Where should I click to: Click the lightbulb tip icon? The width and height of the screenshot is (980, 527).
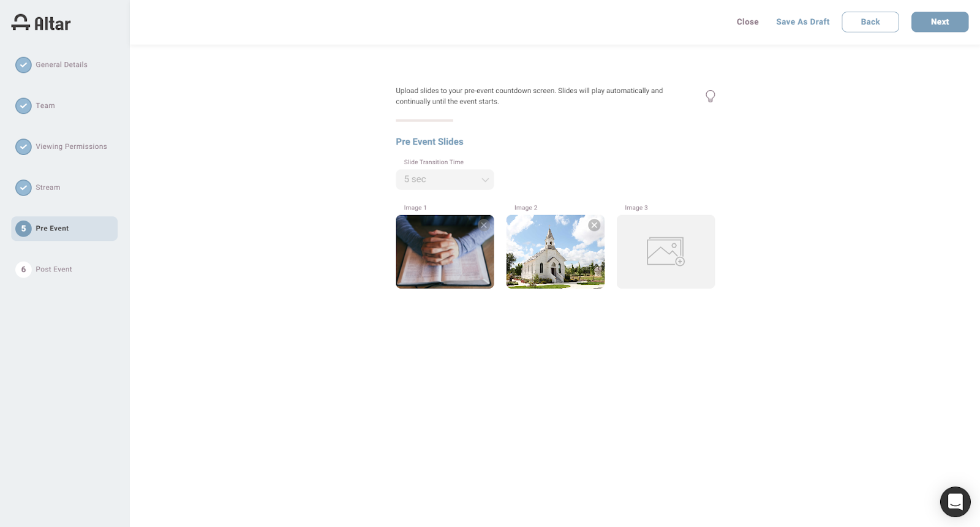pos(710,96)
